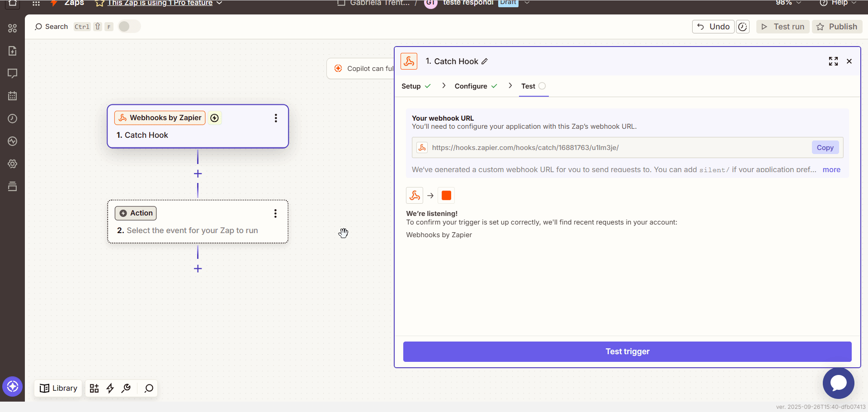Click the Zap is using Pro feature link
Image resolution: width=868 pixels, height=412 pixels.
pyautogui.click(x=160, y=3)
